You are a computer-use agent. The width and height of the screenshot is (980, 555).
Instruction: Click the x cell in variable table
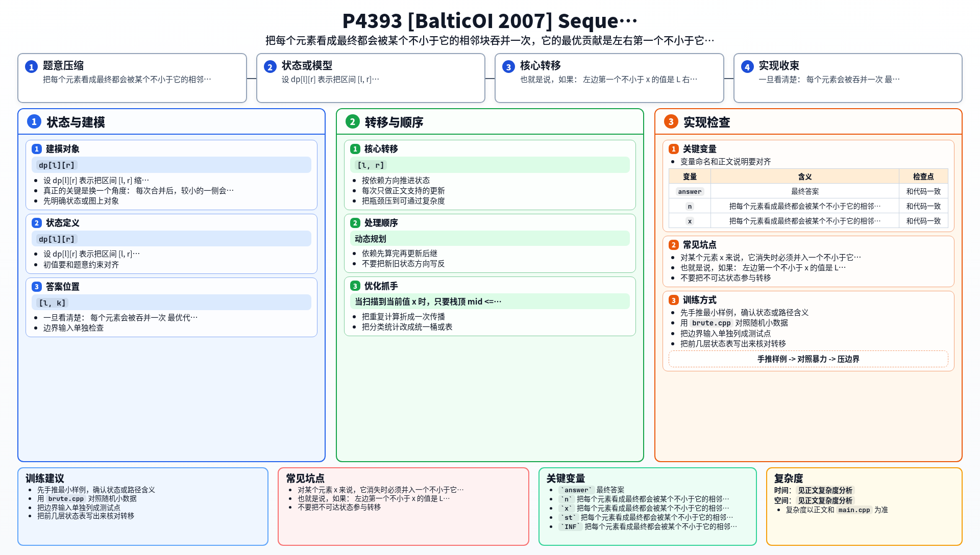(690, 221)
